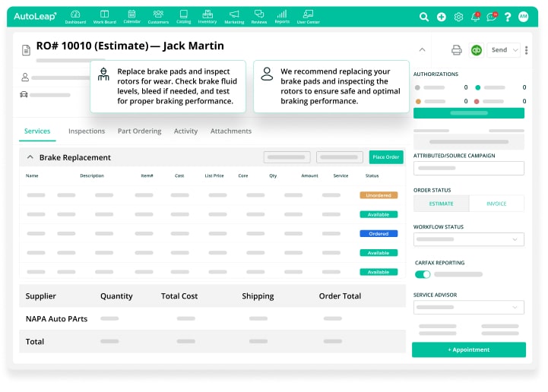Click the printer icon
Screen dimensions: 548x392
click(457, 50)
